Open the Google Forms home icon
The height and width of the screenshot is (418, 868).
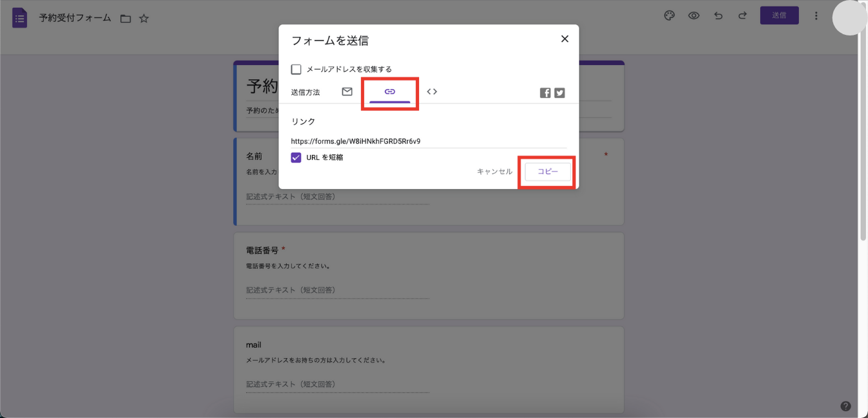click(x=19, y=17)
